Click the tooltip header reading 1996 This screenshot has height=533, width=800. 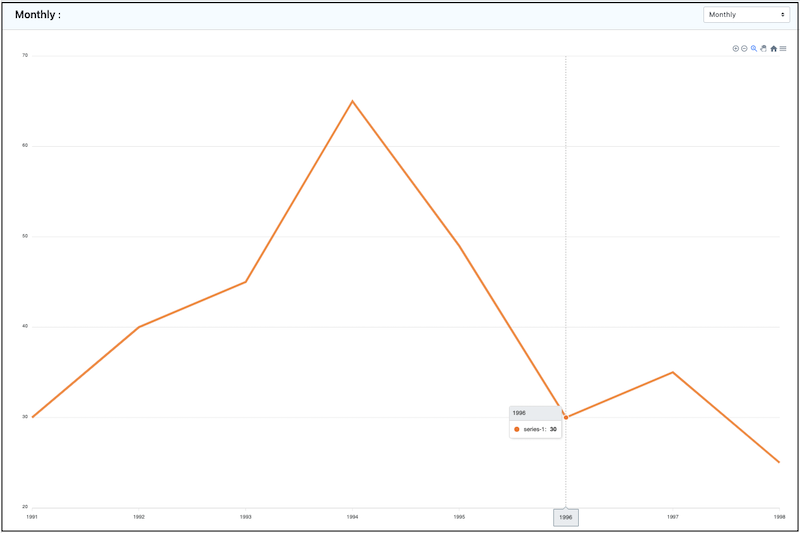coord(519,413)
